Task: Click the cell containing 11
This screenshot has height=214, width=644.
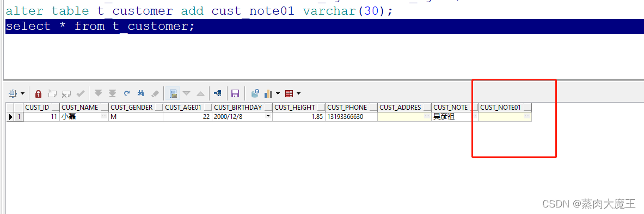Action: [41, 117]
